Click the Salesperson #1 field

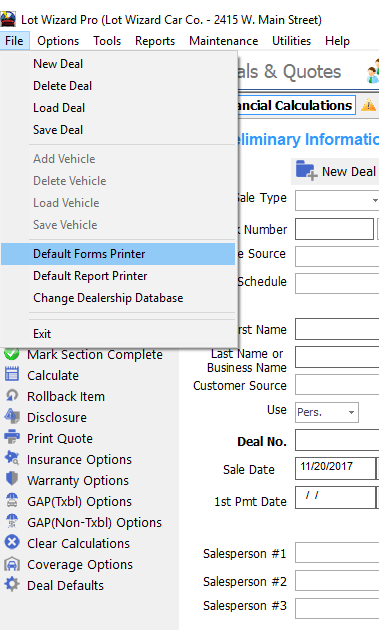pyautogui.click(x=337, y=553)
